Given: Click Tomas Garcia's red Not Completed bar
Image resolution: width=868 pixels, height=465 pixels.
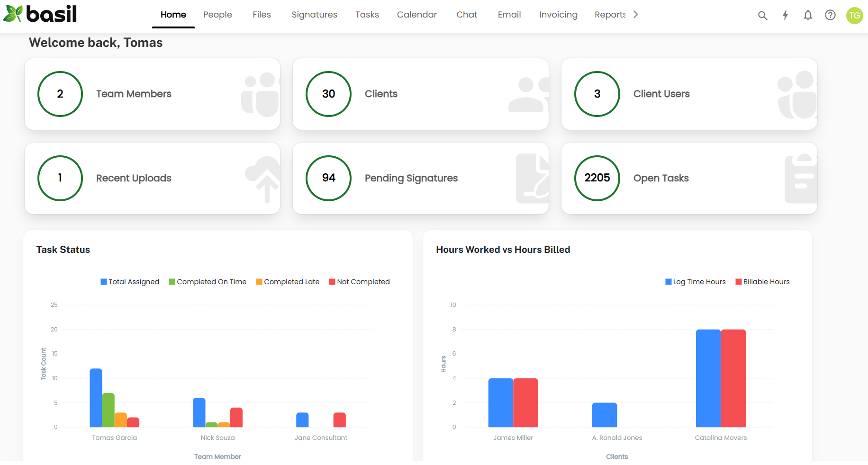Looking at the screenshot, I should click(x=133, y=422).
